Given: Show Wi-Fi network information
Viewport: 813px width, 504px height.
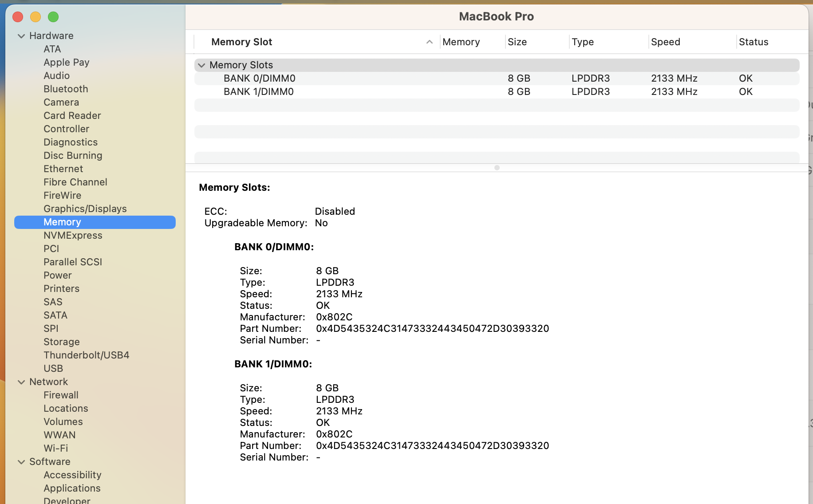Looking at the screenshot, I should coord(56,449).
